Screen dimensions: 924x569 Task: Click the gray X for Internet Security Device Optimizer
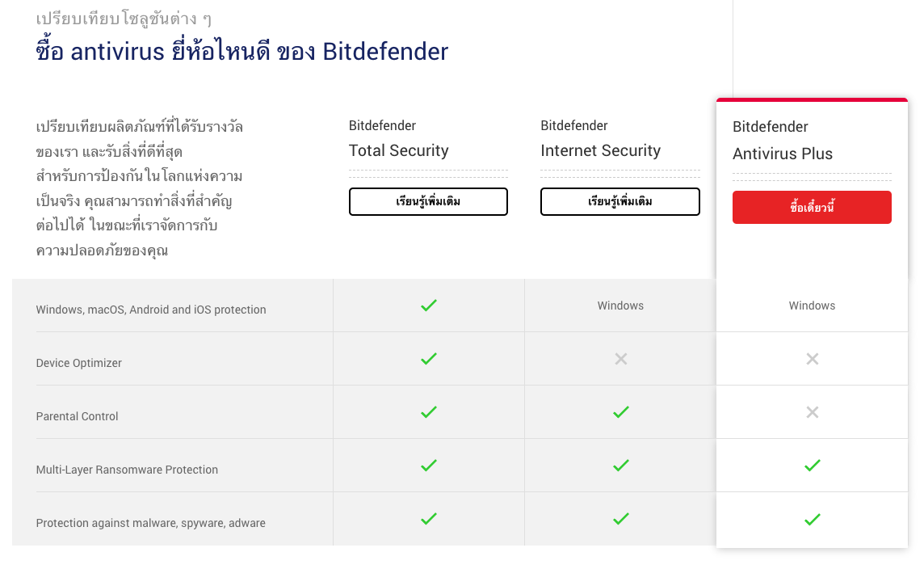pyautogui.click(x=620, y=358)
